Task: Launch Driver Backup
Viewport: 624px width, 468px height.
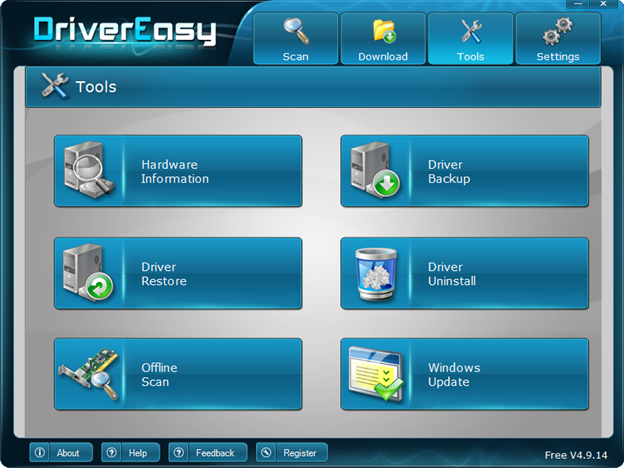Action: point(464,171)
